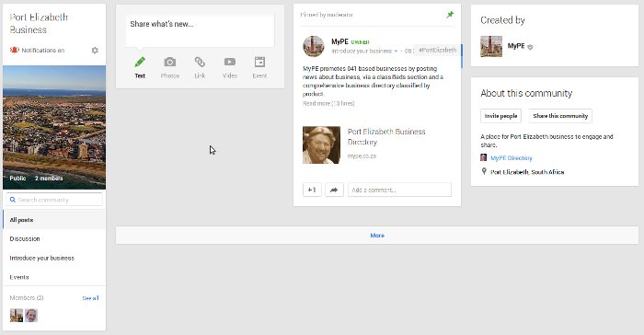The height and width of the screenshot is (335, 644).
Task: Click the green pin icon on pinned post
Action: (450, 15)
